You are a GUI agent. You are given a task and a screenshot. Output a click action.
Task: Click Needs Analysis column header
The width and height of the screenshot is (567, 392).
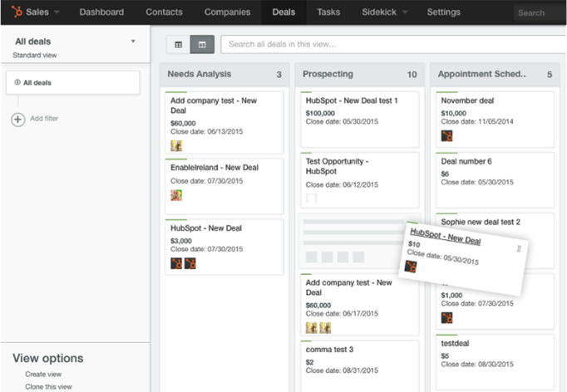tap(224, 75)
